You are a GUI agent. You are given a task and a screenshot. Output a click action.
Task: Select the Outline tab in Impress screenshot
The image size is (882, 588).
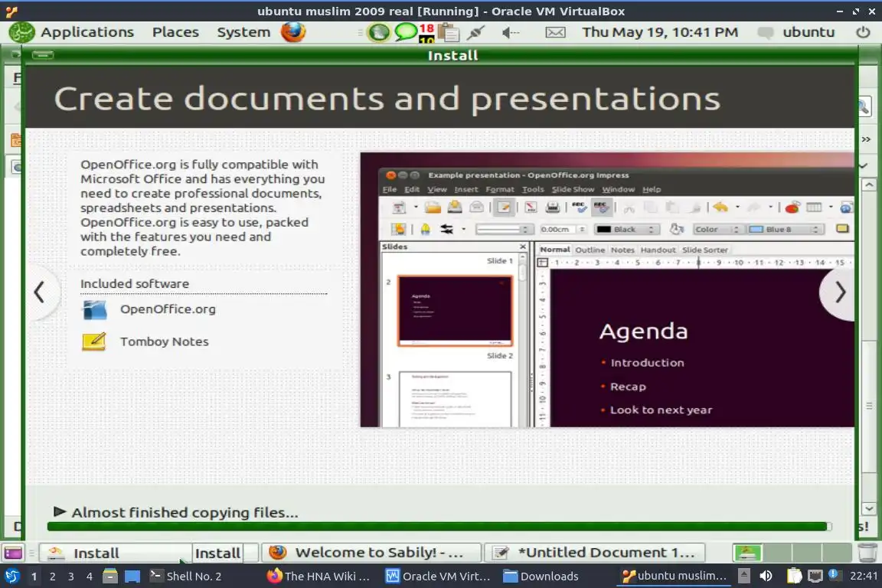tap(590, 250)
